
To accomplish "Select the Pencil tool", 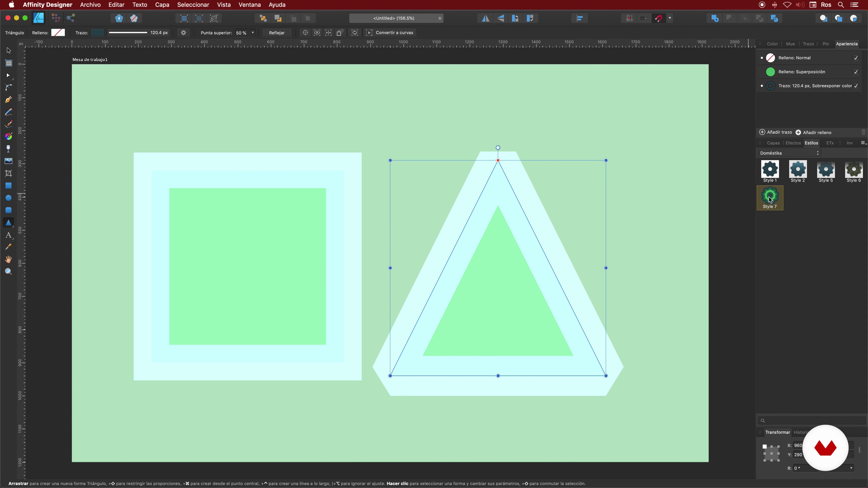I will tap(8, 112).
